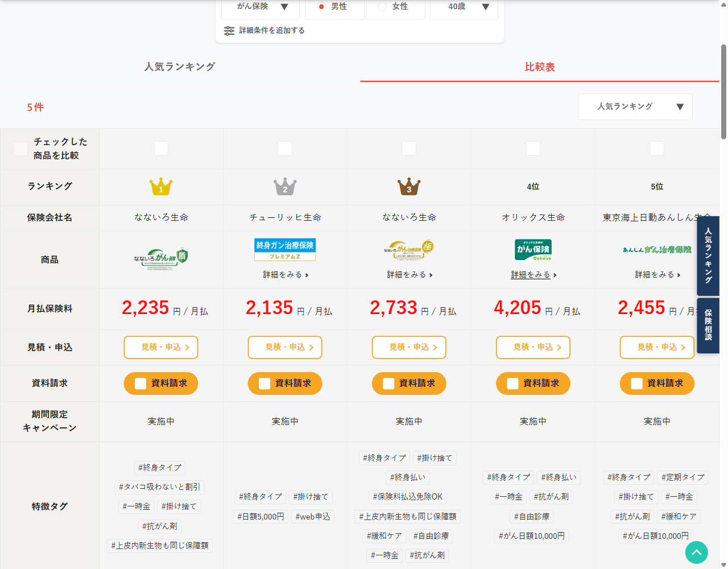The image size is (728, 569).
Task: Click the #緩和ケア tag in rank 5 column
Action: (x=679, y=517)
